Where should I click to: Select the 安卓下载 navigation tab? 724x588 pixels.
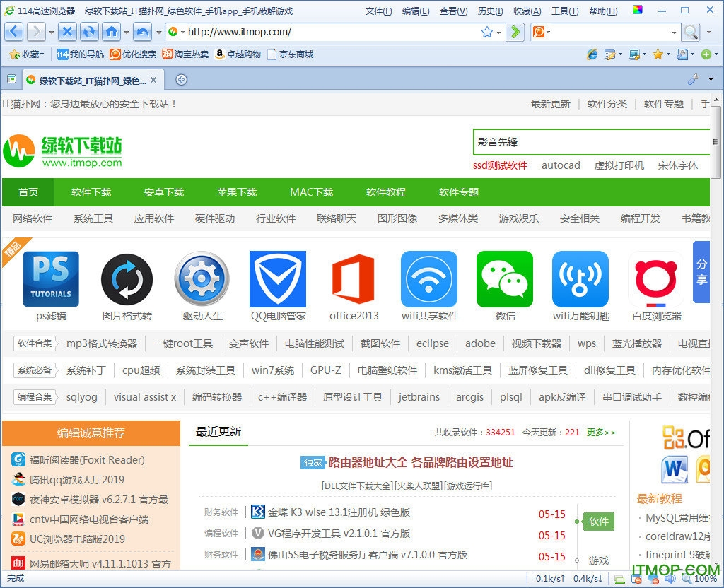point(164,192)
